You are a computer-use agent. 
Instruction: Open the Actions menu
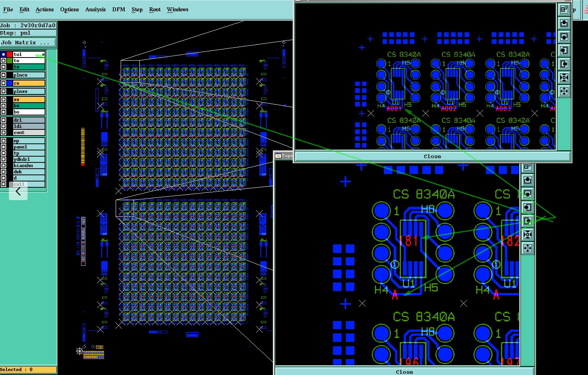click(x=45, y=9)
